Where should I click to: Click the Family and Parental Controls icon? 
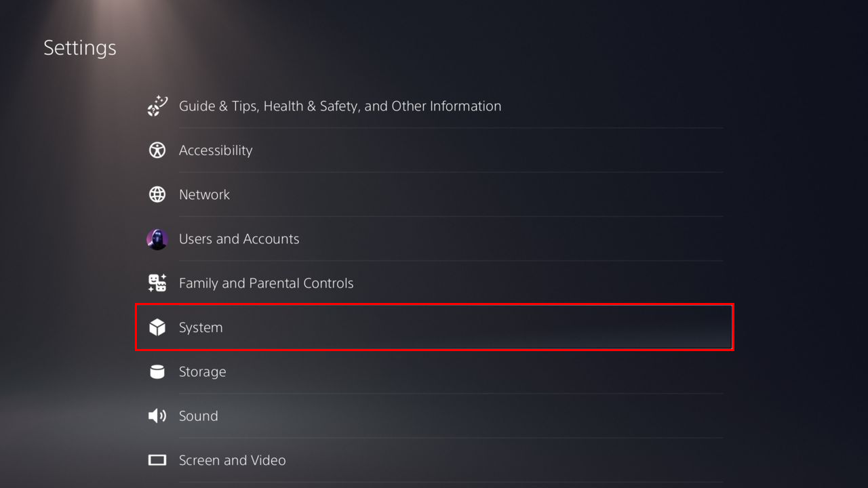pyautogui.click(x=157, y=283)
